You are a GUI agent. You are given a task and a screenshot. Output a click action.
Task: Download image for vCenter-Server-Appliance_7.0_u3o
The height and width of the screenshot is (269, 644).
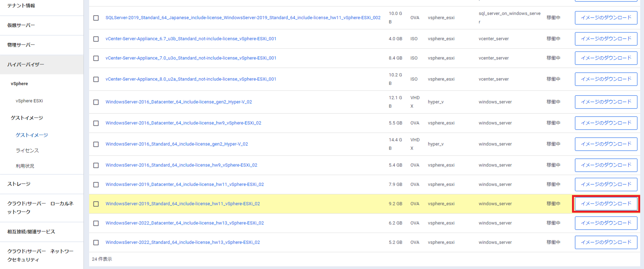pyautogui.click(x=606, y=58)
